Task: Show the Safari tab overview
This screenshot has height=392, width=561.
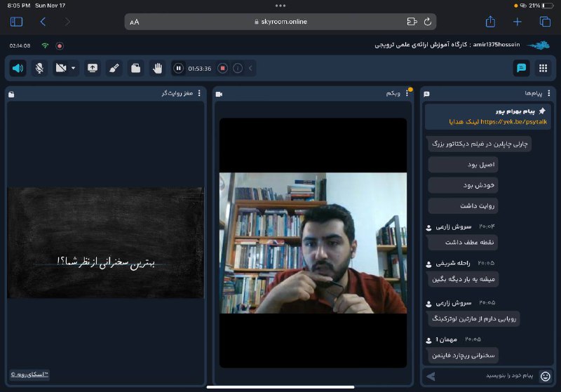Action: pos(545,22)
